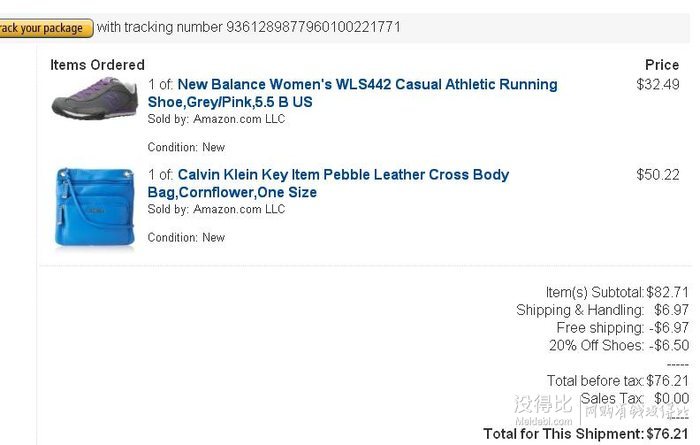Click the grey running shoe thumbnail
Screen dimensions: 700x445
[95, 98]
